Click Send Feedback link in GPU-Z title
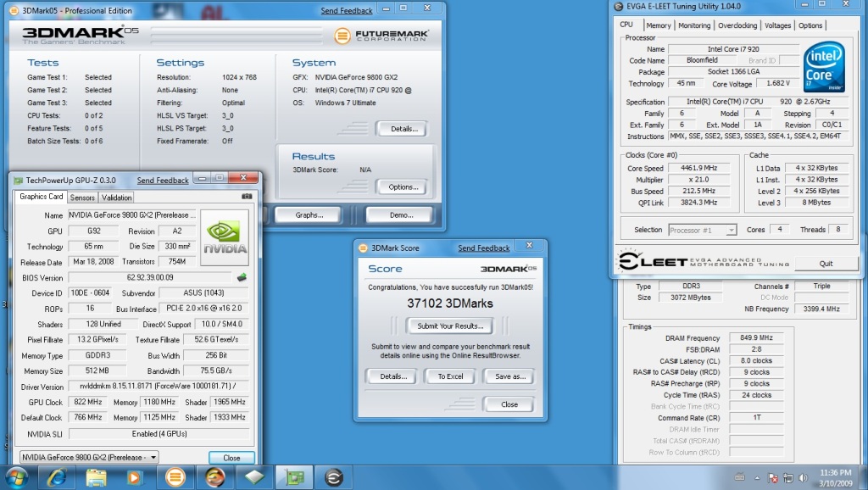The width and height of the screenshot is (868, 490). 163,180
